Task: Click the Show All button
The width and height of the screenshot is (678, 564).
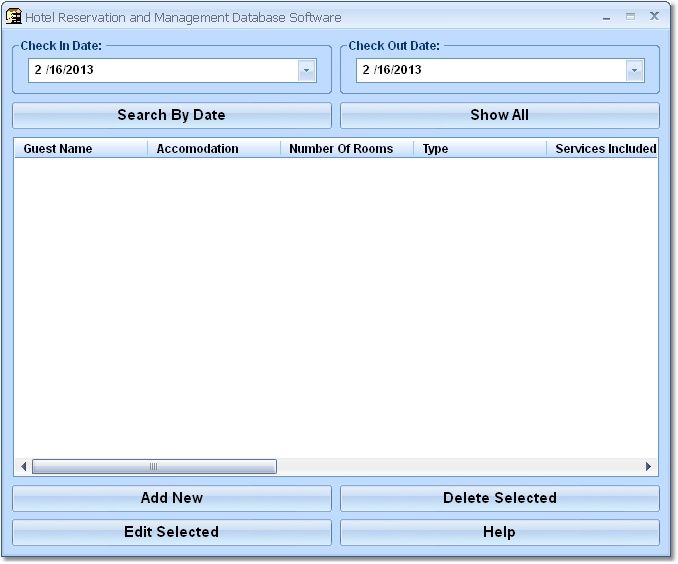Action: pyautogui.click(x=499, y=115)
